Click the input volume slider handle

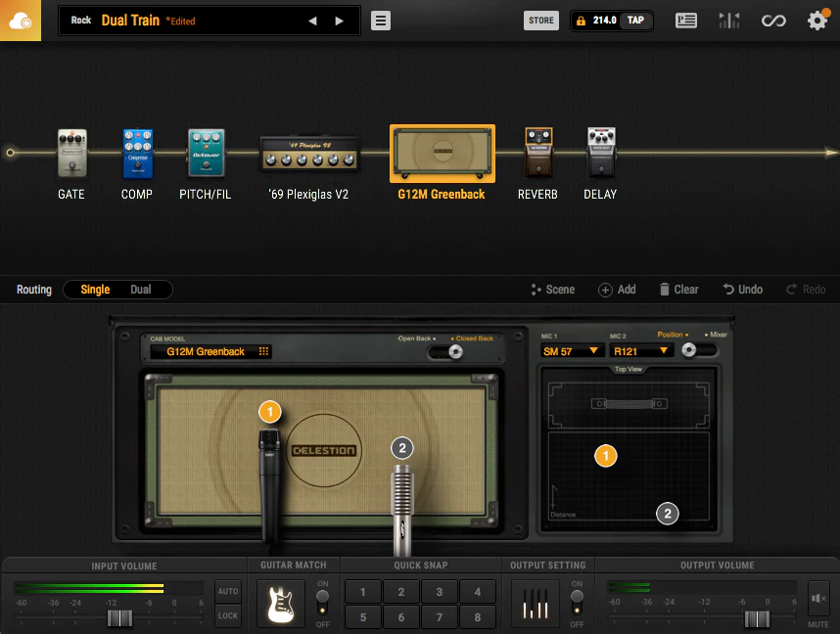[119, 618]
